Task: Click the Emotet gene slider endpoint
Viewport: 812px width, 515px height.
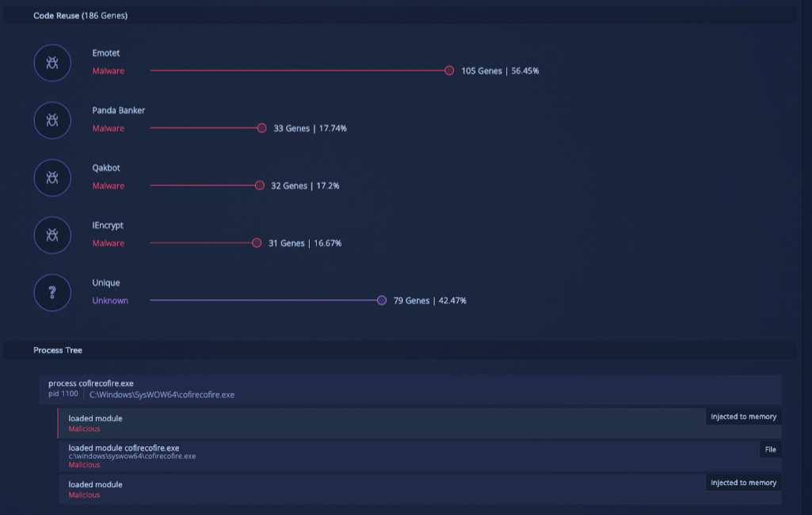Action: (x=449, y=71)
